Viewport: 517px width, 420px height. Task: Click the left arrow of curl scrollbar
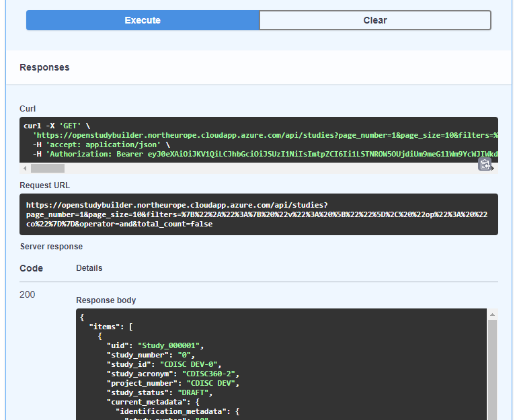[25, 169]
